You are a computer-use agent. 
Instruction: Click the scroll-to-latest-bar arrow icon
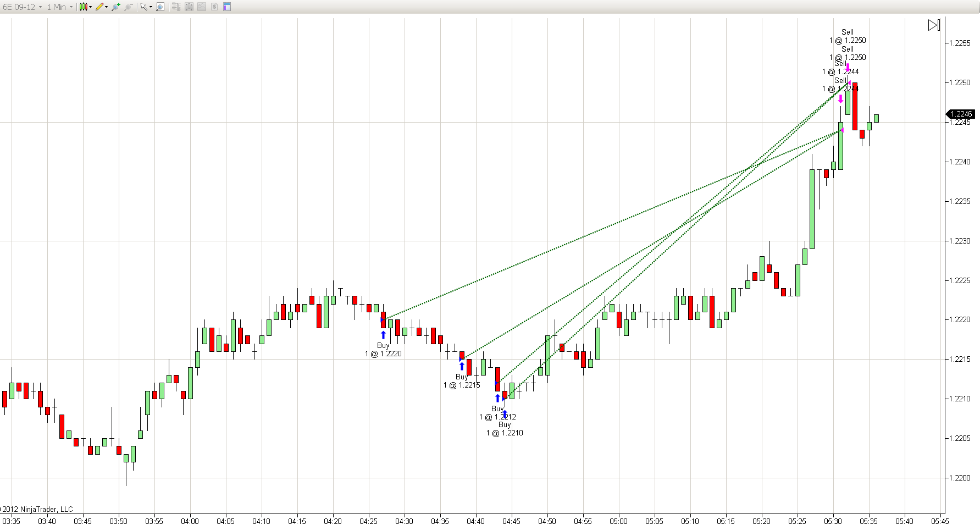click(x=934, y=25)
